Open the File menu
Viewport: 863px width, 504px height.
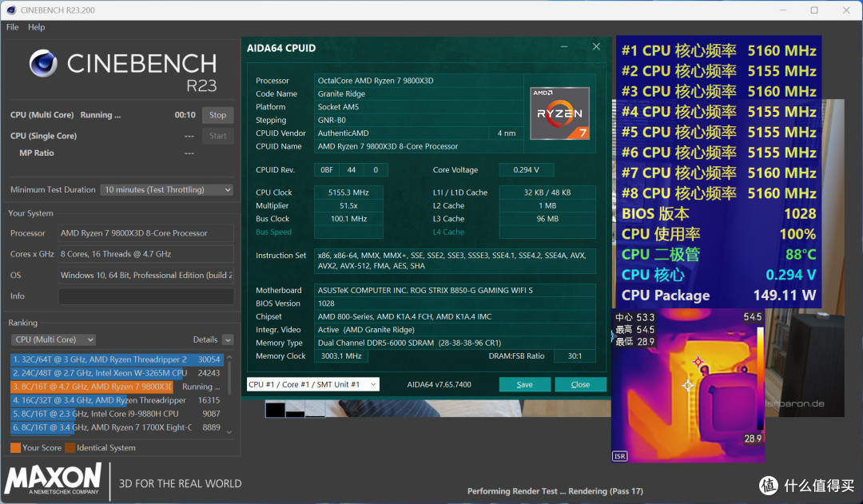click(12, 27)
